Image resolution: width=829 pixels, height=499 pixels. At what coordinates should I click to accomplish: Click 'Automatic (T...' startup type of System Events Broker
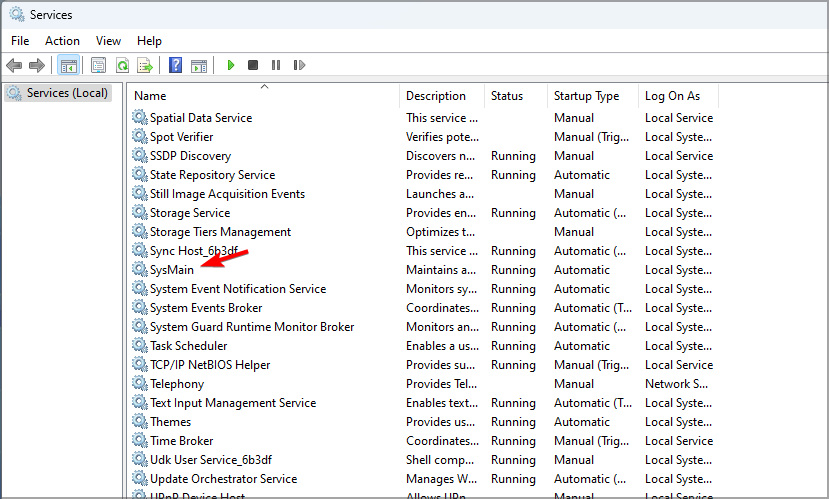(593, 308)
